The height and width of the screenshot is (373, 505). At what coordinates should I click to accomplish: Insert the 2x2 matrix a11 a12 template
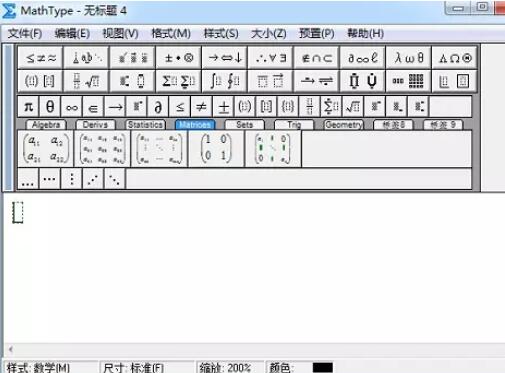(46, 149)
